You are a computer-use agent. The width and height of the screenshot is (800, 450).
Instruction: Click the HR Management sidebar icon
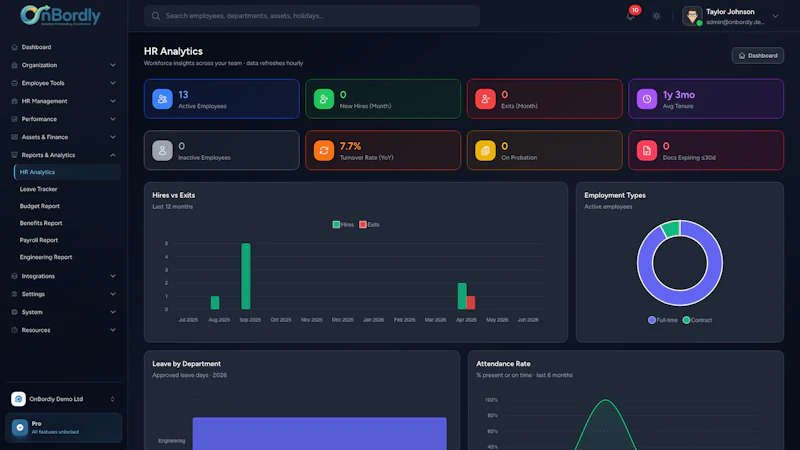[x=14, y=101]
